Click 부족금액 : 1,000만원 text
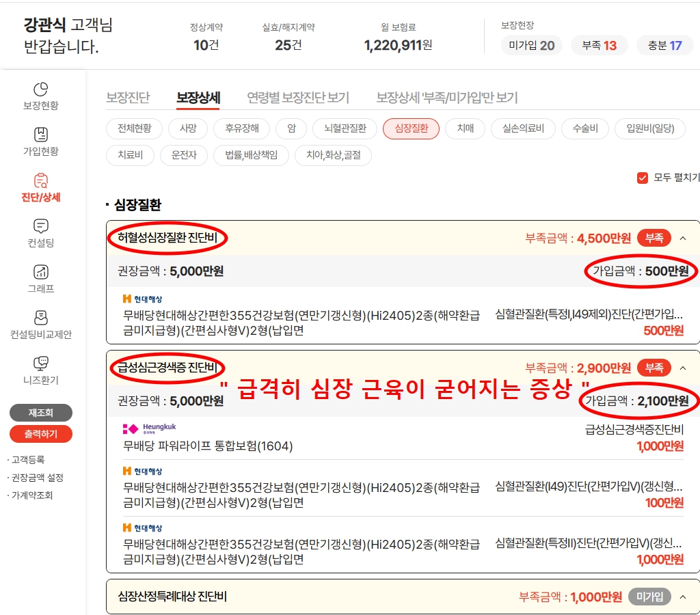700x615 pixels. click(x=571, y=597)
